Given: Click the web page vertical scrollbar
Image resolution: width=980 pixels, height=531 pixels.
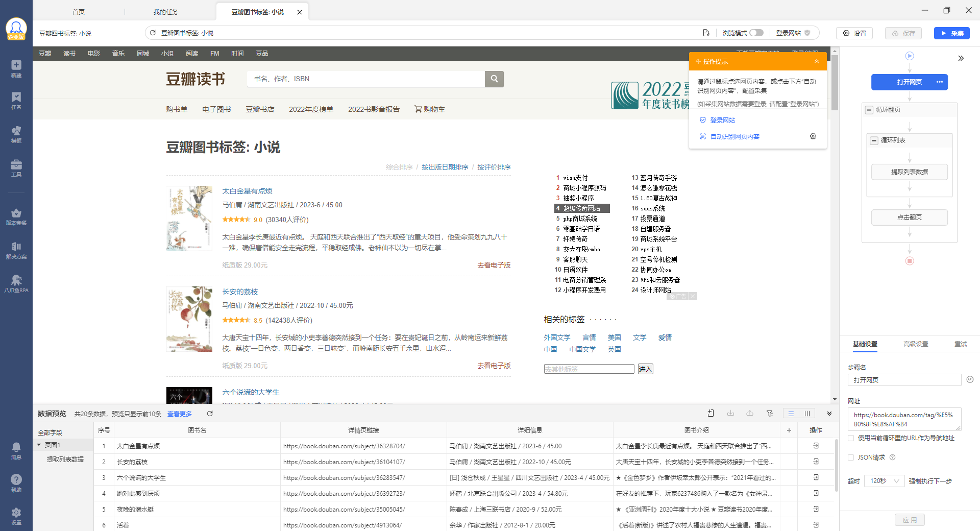Looking at the screenshot, I should coord(835,82).
